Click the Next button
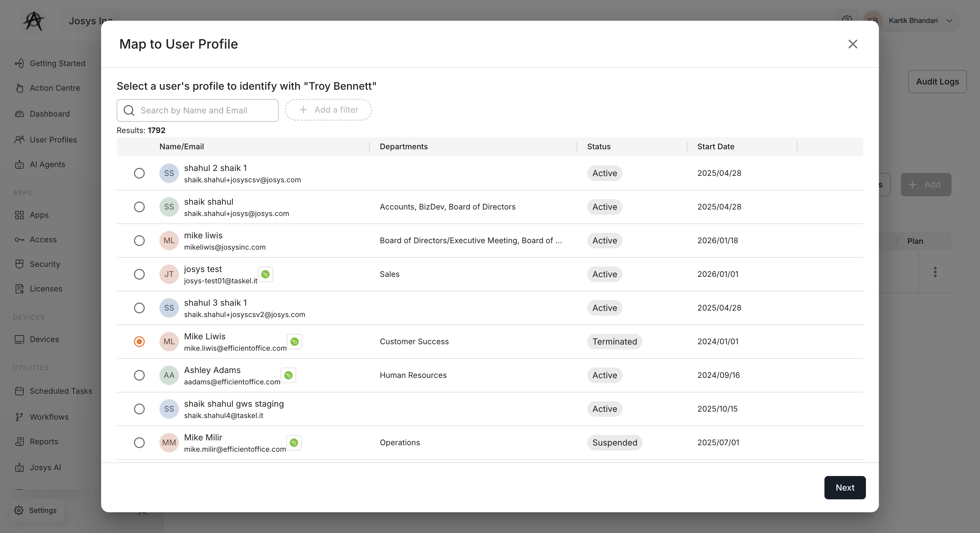This screenshot has height=533, width=980. (845, 487)
